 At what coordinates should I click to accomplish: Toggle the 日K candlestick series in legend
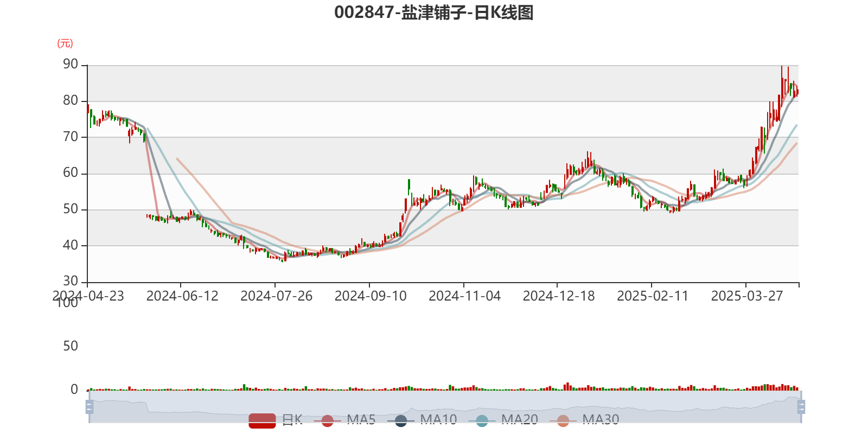(x=276, y=420)
